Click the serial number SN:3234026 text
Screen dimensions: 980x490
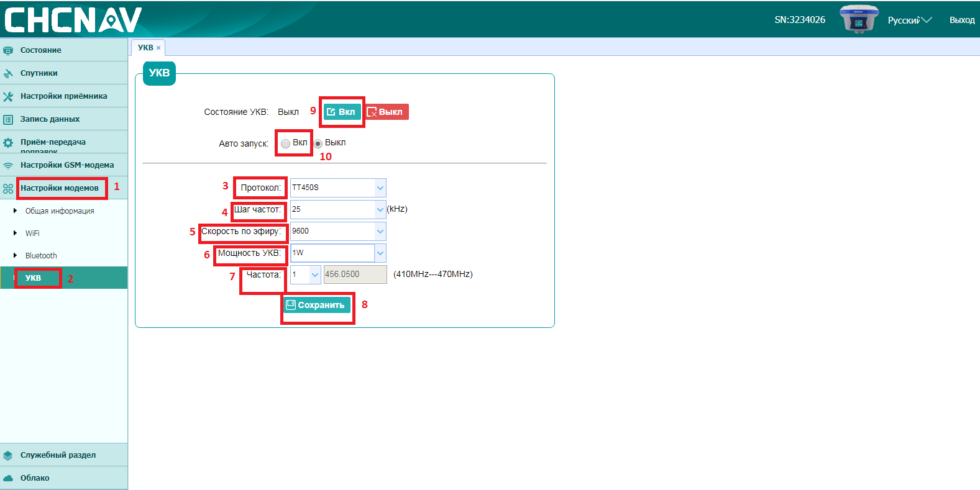coord(800,20)
